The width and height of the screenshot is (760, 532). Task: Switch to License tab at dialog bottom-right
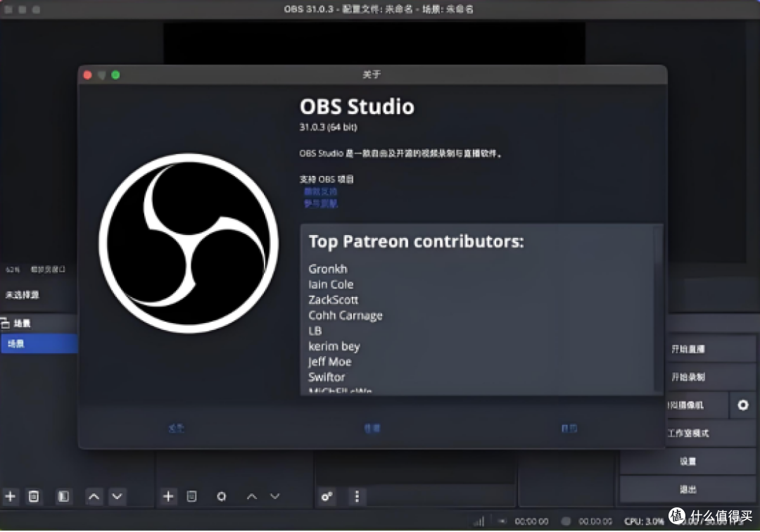(569, 428)
